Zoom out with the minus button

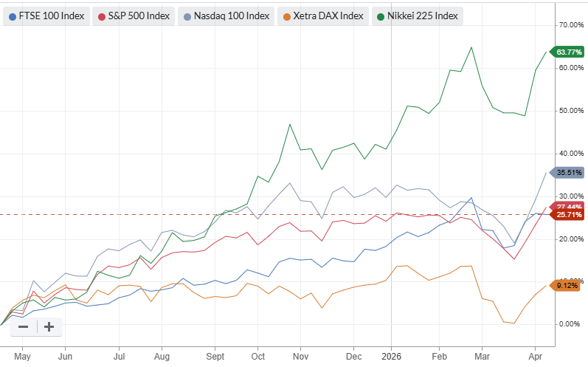point(24,327)
